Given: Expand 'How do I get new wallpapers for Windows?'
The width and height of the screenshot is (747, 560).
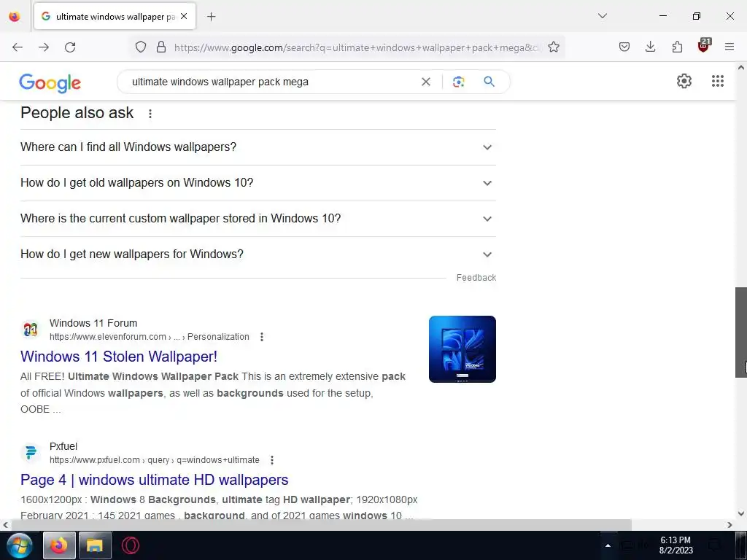Looking at the screenshot, I should pyautogui.click(x=258, y=254).
